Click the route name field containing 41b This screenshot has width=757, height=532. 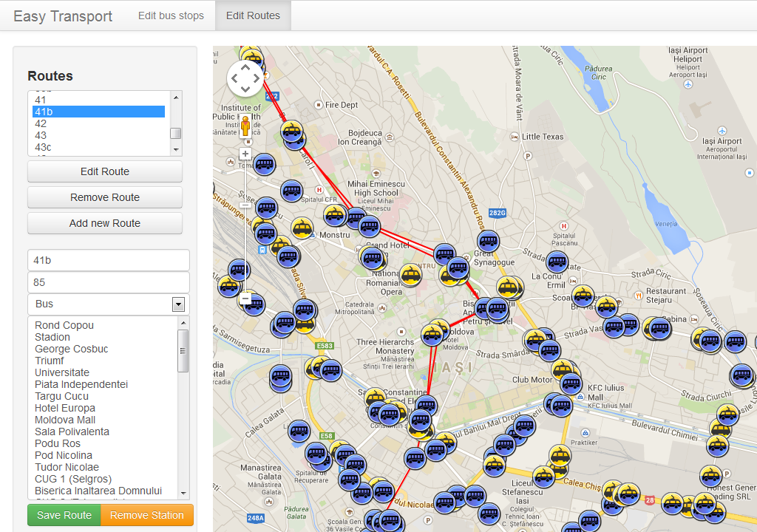109,260
